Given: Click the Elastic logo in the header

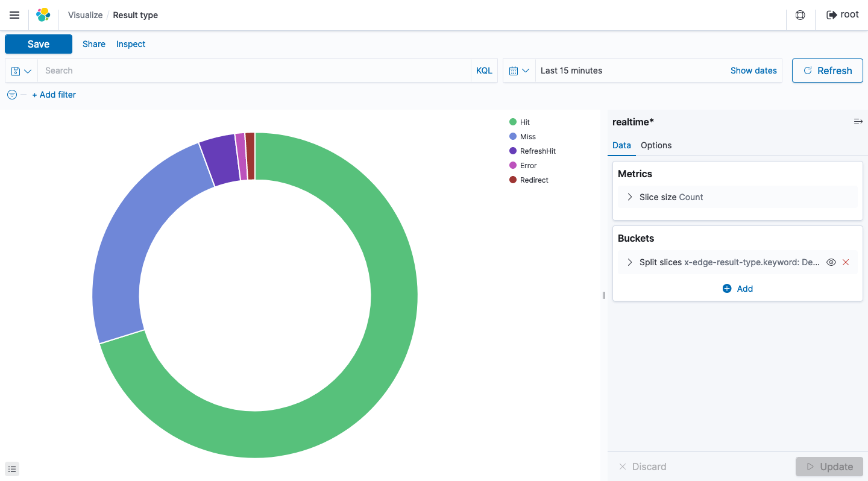Looking at the screenshot, I should 43,14.
